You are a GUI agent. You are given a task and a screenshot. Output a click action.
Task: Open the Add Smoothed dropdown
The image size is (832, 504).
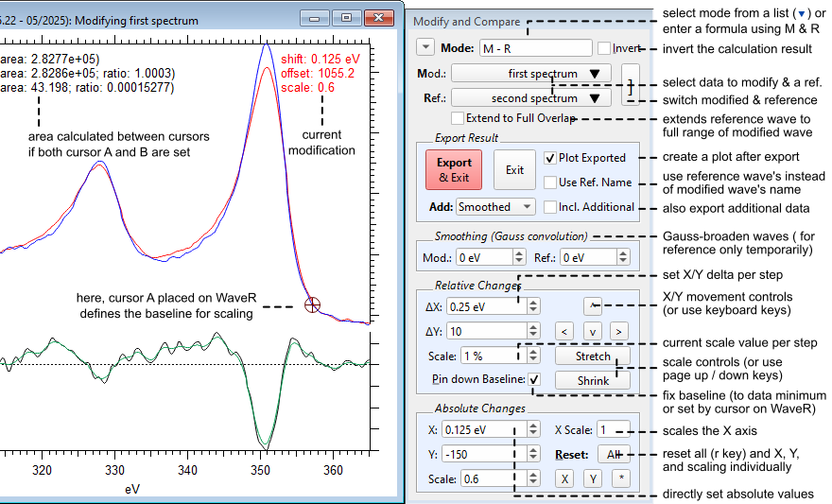point(495,207)
